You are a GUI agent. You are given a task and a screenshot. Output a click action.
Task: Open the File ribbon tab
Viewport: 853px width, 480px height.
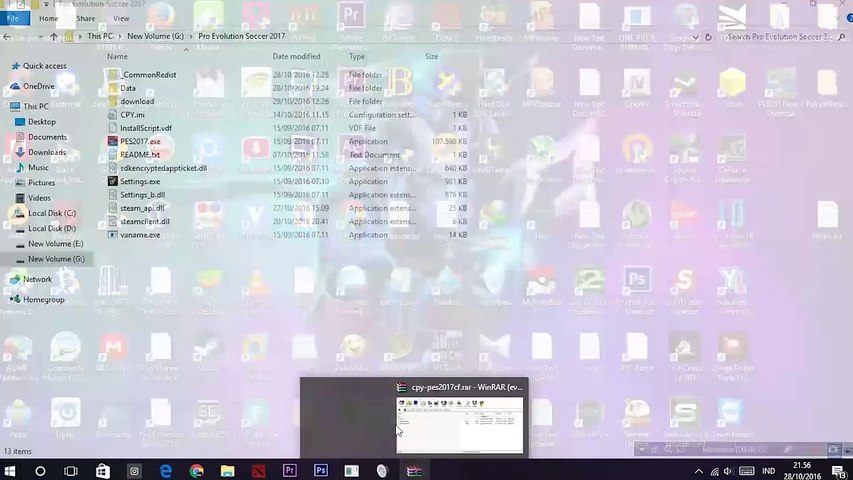pos(13,18)
